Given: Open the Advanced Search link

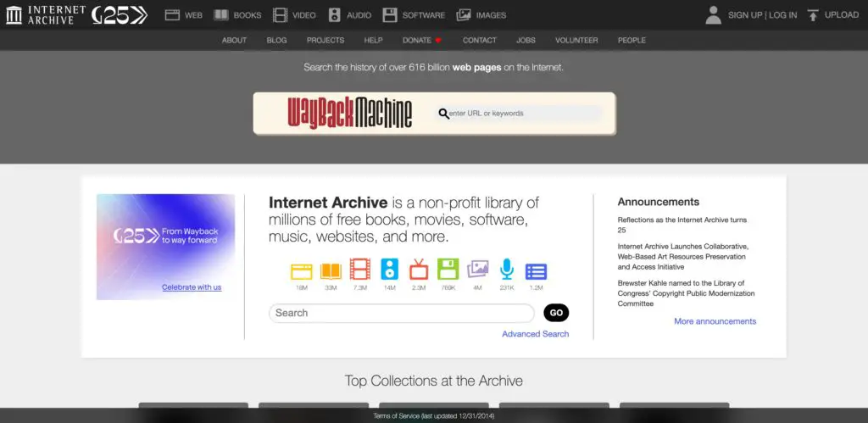Looking at the screenshot, I should (536, 334).
